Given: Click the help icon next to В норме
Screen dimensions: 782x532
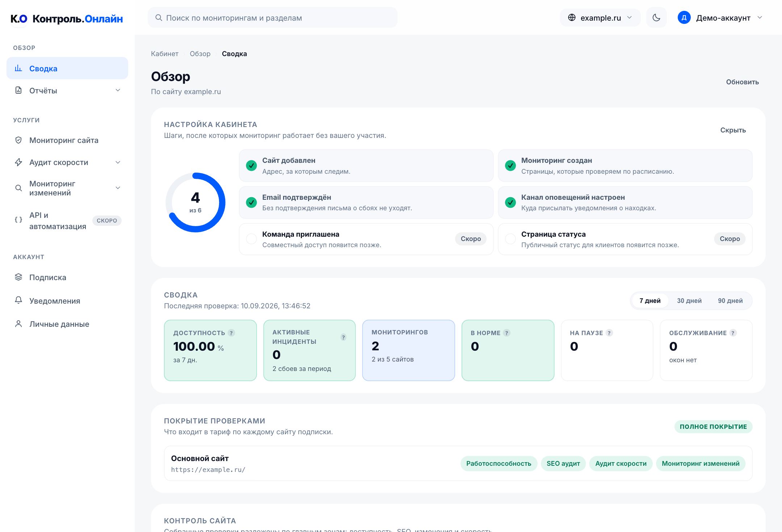Looking at the screenshot, I should click(x=507, y=333).
